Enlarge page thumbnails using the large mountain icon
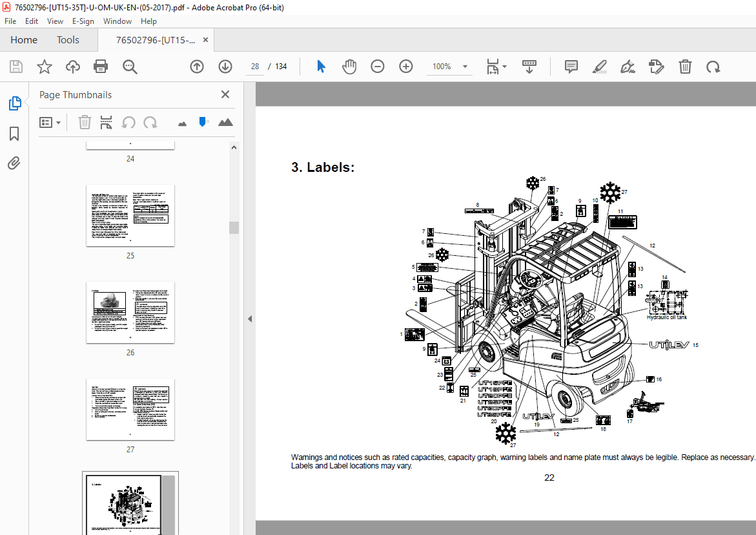The height and width of the screenshot is (535, 756). pos(225,122)
